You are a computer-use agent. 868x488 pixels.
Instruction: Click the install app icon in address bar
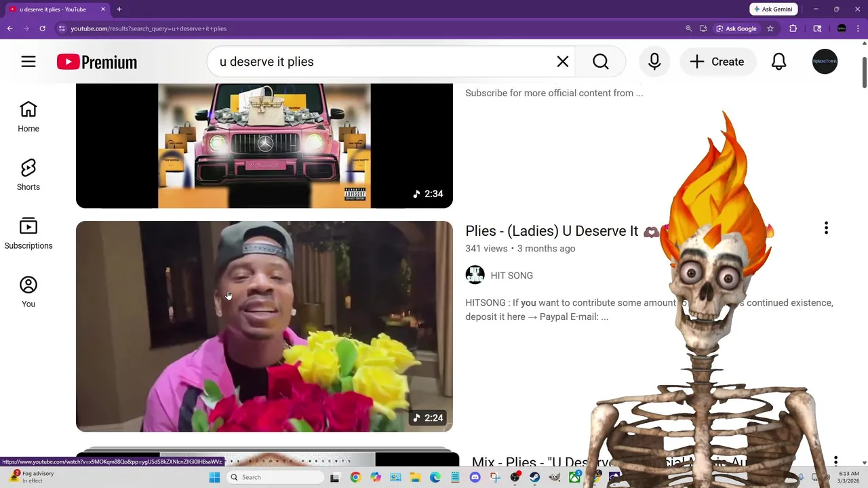click(x=703, y=28)
